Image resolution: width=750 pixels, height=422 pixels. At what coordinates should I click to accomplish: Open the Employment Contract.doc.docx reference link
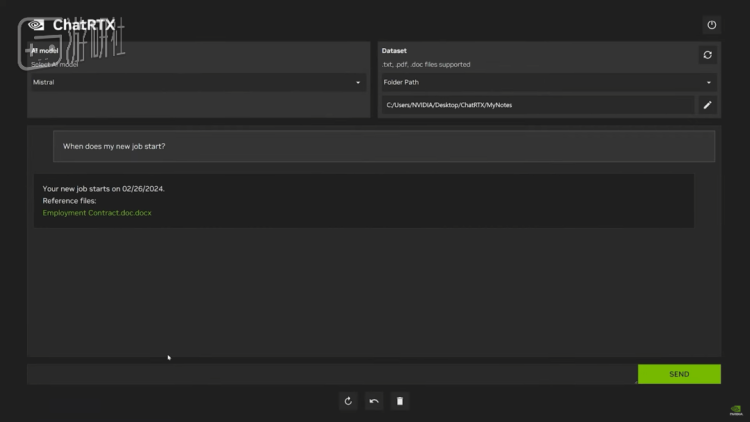(97, 213)
